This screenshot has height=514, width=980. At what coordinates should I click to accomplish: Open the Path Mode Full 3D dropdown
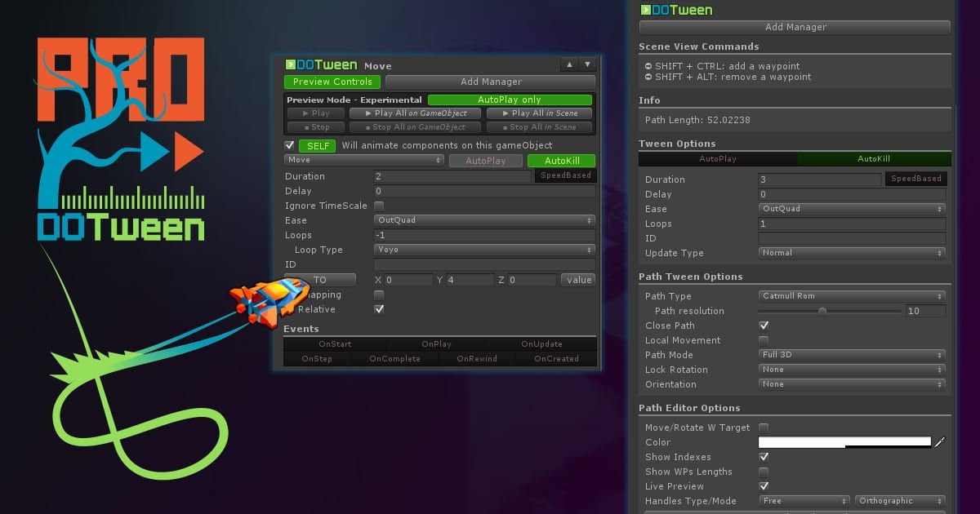[x=852, y=355]
